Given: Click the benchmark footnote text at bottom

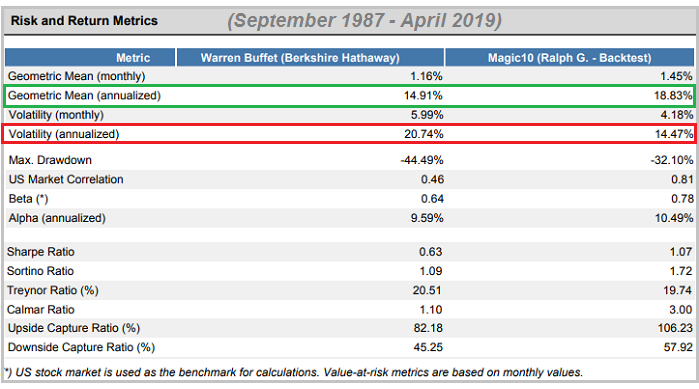Looking at the screenshot, I should tap(293, 373).
